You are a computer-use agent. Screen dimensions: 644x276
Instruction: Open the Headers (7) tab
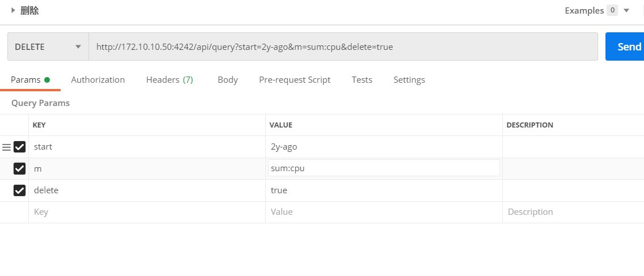(170, 80)
